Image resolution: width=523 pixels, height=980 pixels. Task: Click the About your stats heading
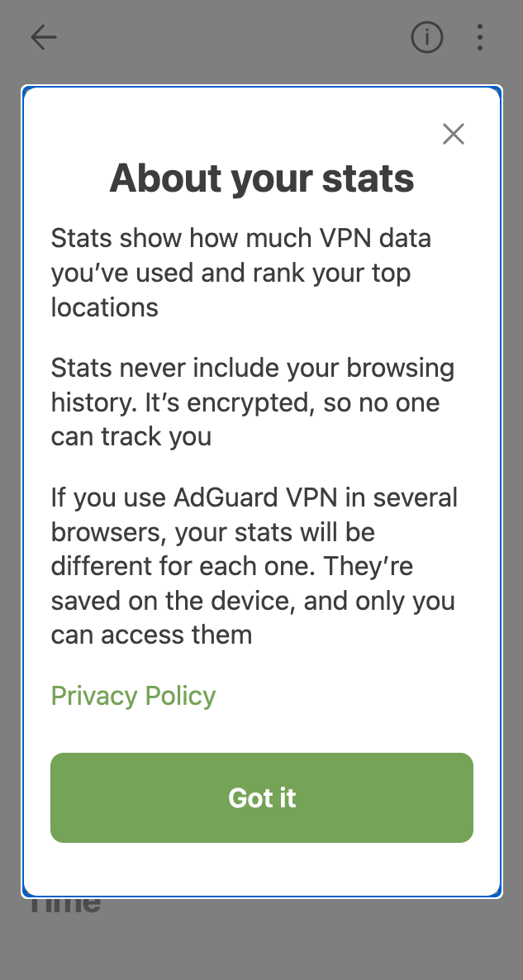tap(262, 178)
